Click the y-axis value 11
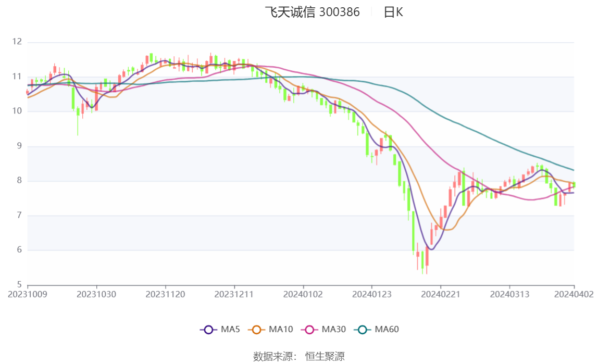The width and height of the screenshot is (598, 364). 17,76
